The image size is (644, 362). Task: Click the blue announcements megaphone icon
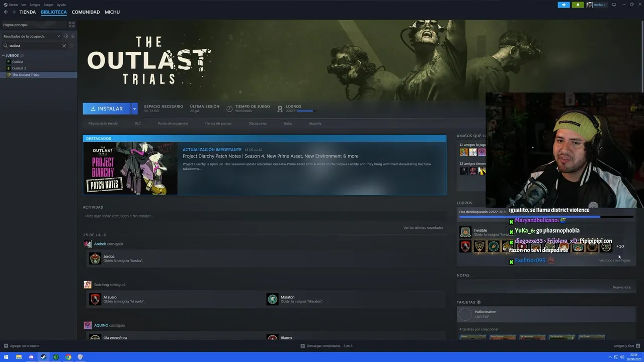tap(563, 5)
